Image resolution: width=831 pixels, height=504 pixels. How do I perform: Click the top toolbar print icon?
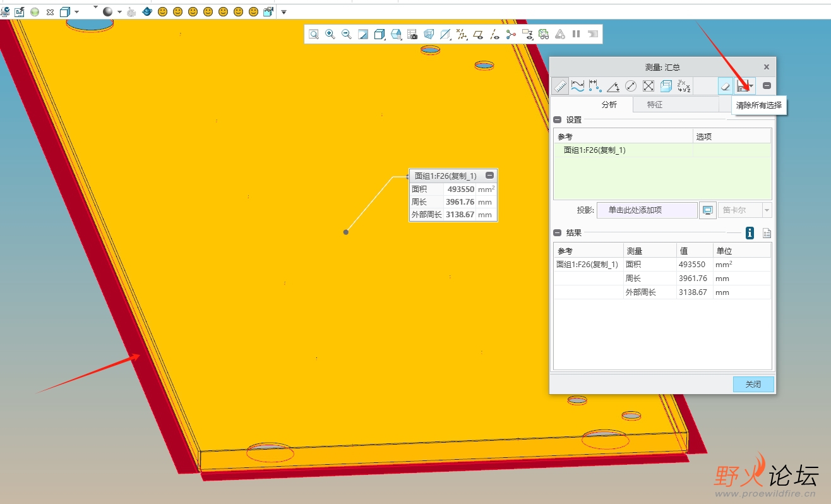[x=4, y=11]
